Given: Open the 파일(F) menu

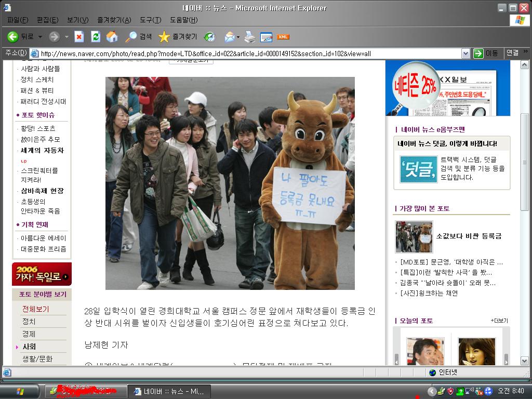Looking at the screenshot, I should click(18, 20).
